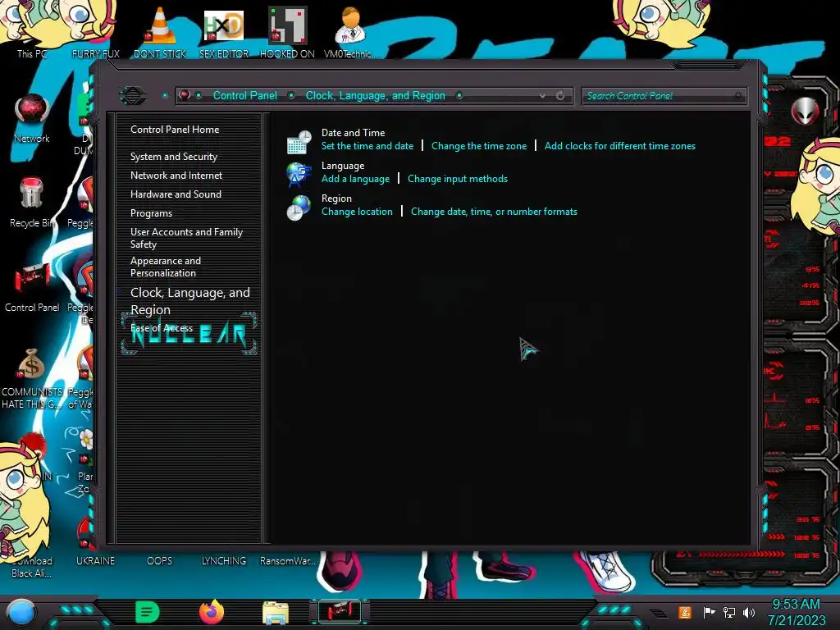Click Clock, Language, and Region breadcrumb
This screenshot has height=630, width=840.
tap(375, 95)
